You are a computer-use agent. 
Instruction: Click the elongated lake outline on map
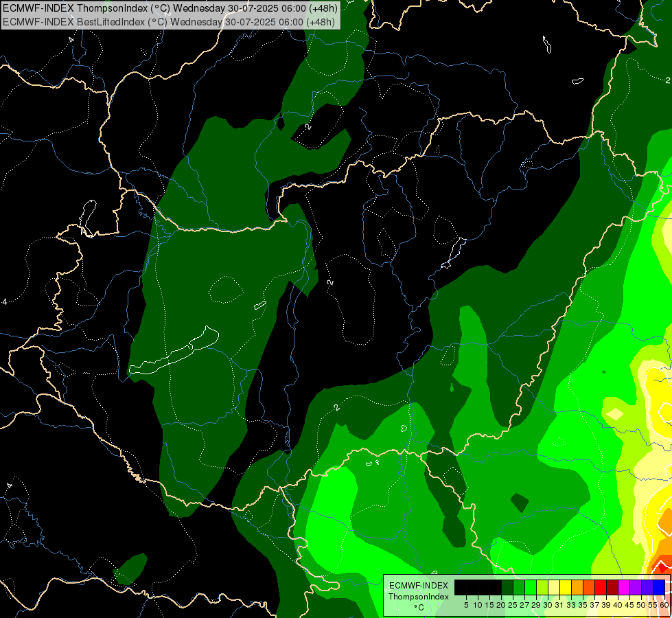pyautogui.click(x=174, y=351)
